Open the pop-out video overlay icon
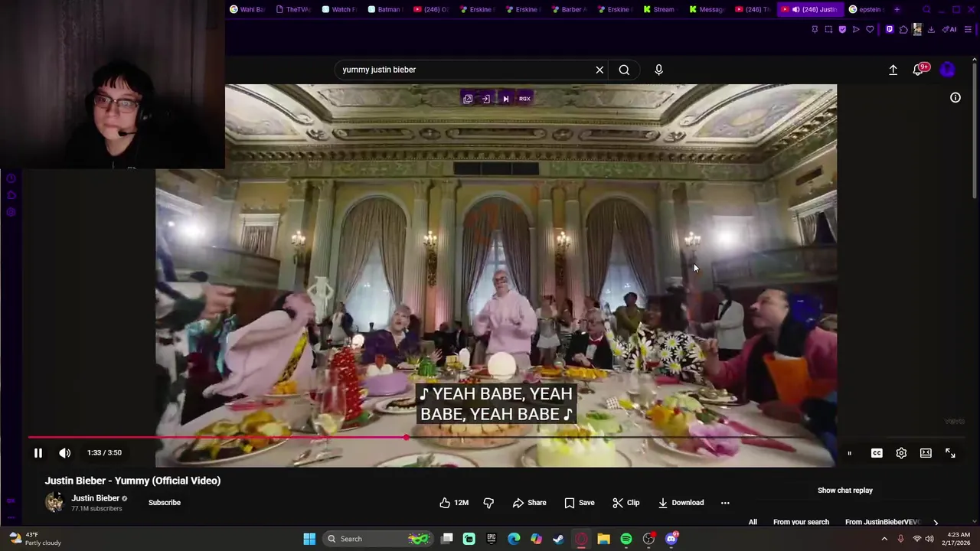Viewport: 980px width, 551px height. 468,99
